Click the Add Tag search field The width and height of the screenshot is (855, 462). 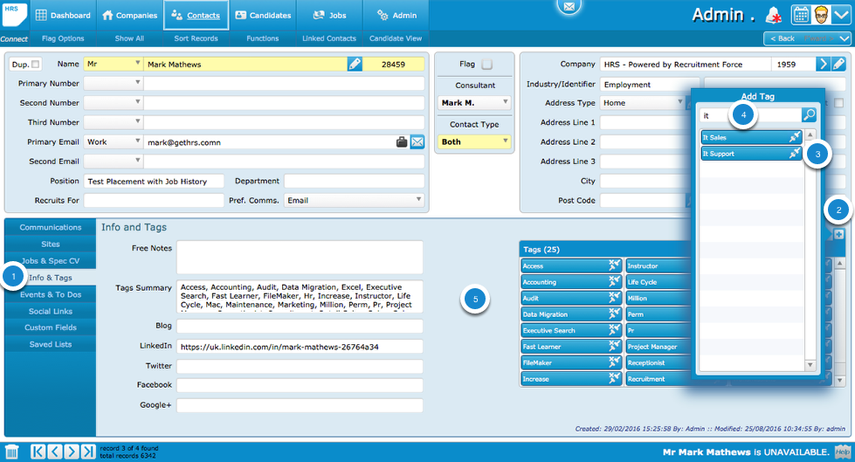pyautogui.click(x=751, y=115)
